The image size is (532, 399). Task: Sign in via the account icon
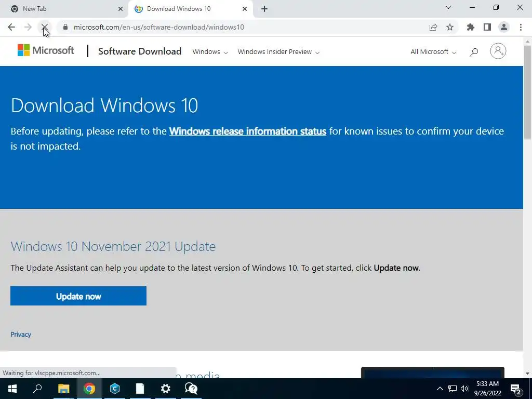click(498, 51)
